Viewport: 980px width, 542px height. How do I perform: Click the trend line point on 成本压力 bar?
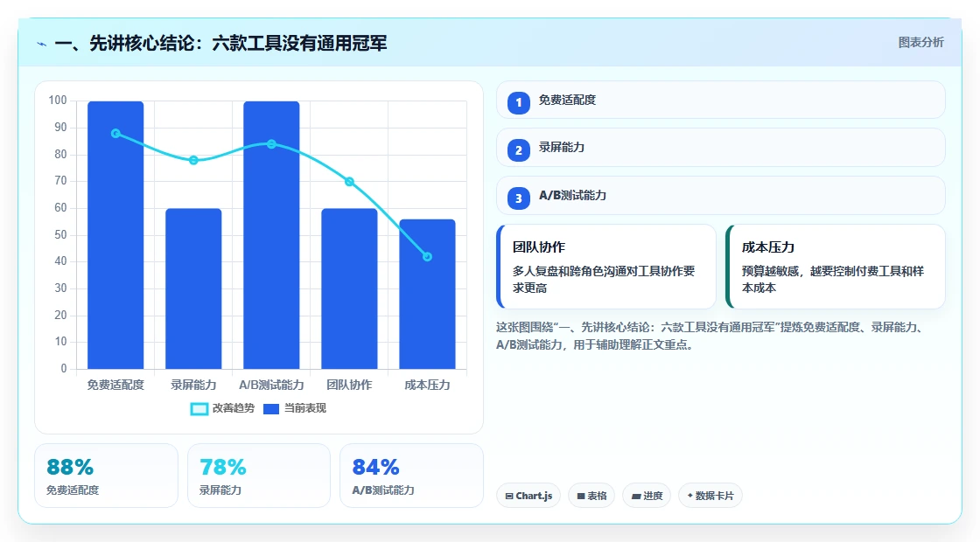point(428,257)
